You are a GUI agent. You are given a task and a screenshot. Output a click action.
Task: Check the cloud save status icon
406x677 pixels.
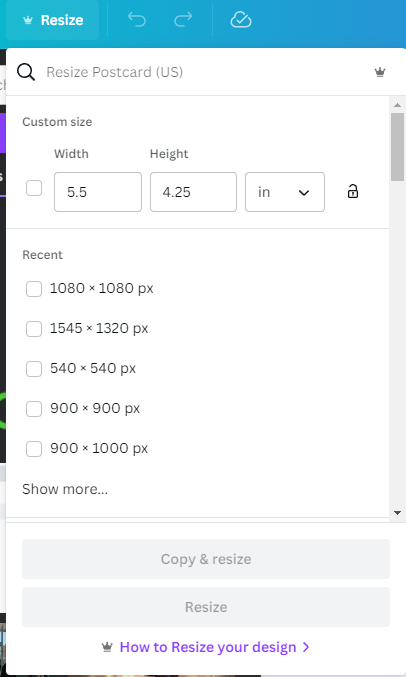click(241, 20)
